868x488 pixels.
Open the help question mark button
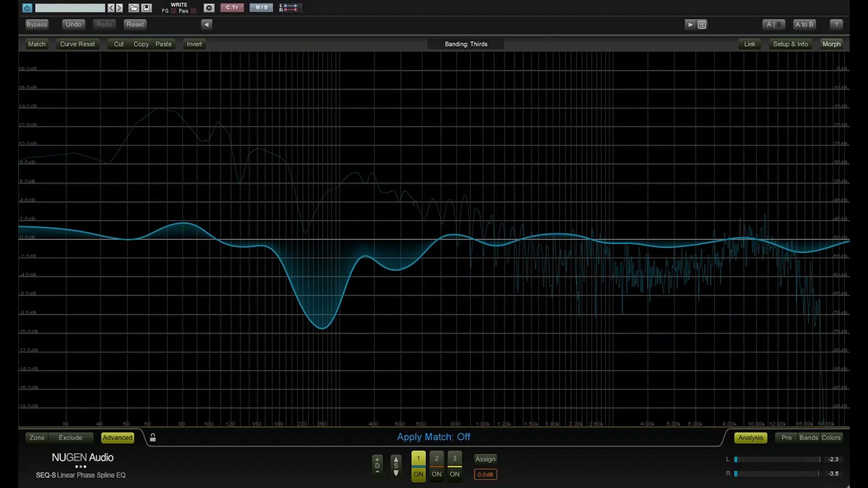[x=836, y=24]
